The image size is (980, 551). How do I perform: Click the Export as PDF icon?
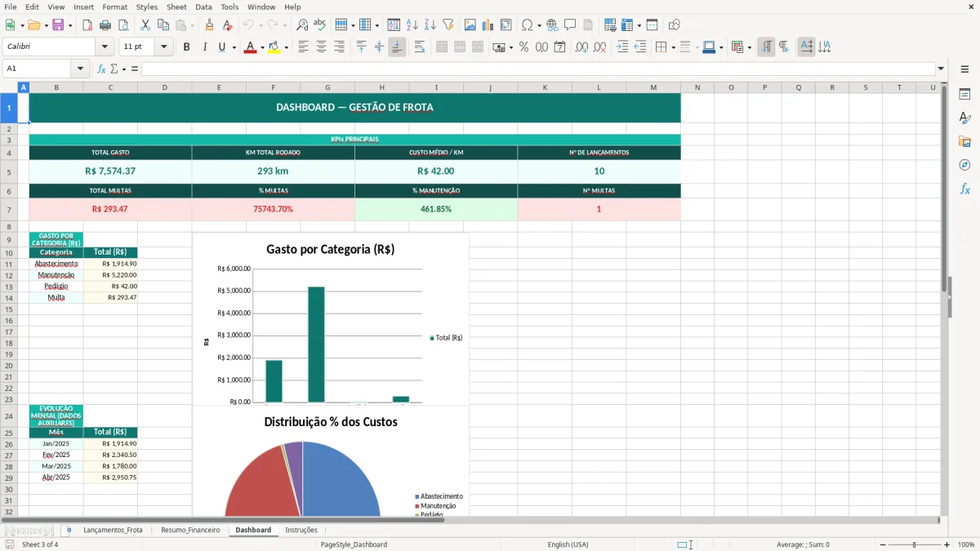click(87, 25)
